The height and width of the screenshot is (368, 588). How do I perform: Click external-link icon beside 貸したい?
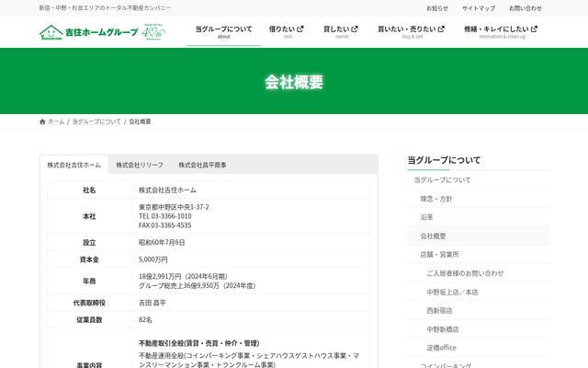click(355, 29)
